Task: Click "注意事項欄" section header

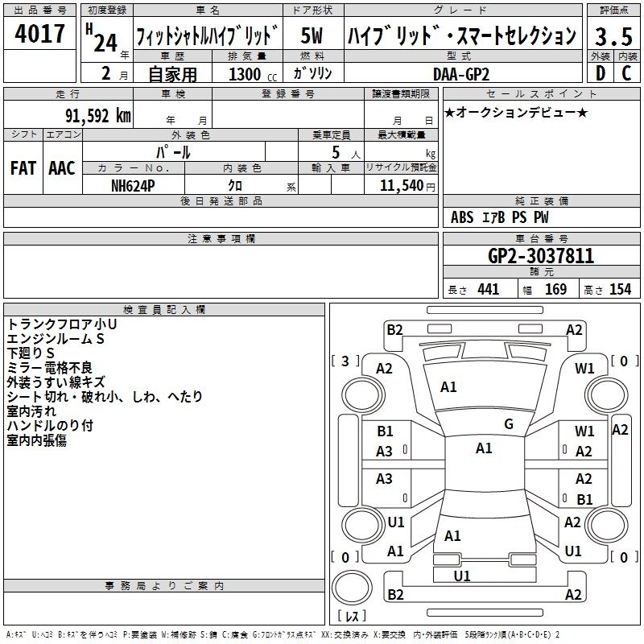Action: [221, 238]
